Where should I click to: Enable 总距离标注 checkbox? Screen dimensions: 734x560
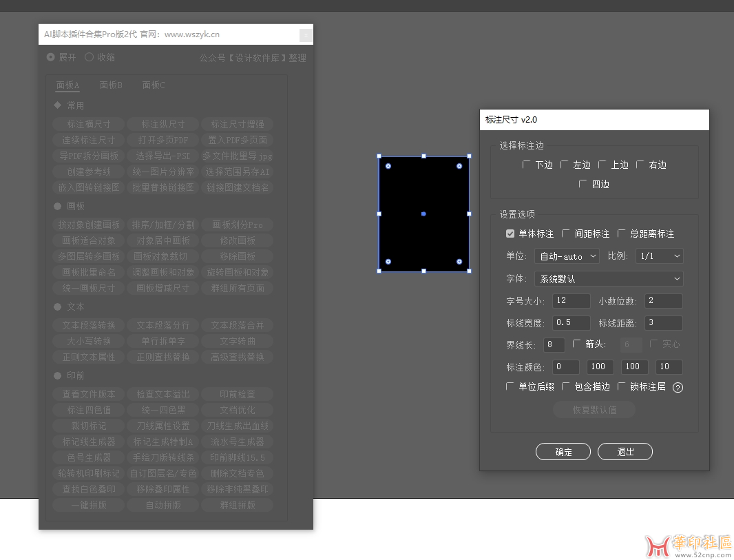[x=622, y=234]
